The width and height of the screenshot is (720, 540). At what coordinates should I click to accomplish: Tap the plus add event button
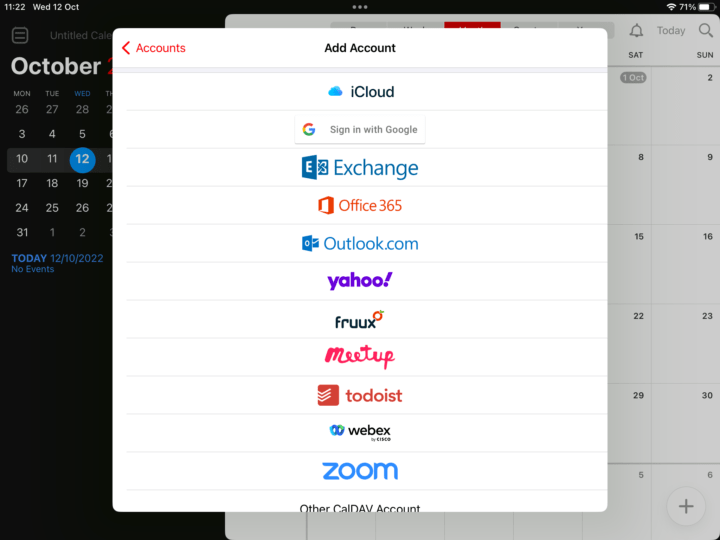point(686,506)
